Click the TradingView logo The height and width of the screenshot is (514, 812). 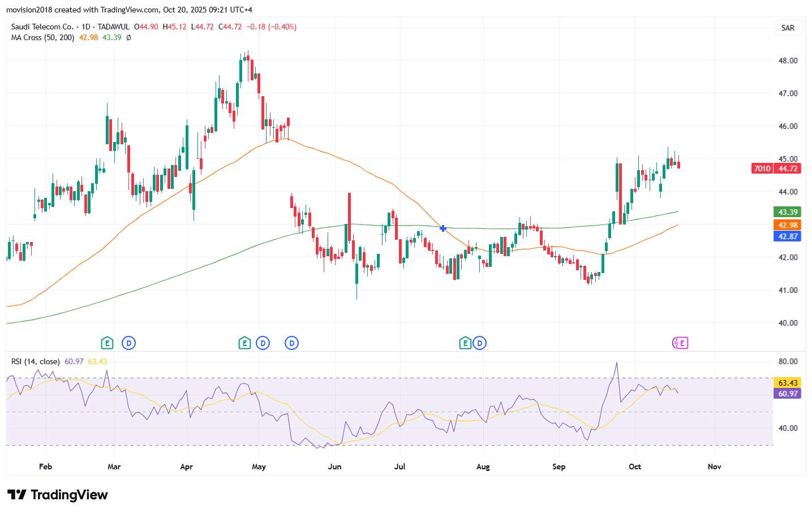(57, 495)
